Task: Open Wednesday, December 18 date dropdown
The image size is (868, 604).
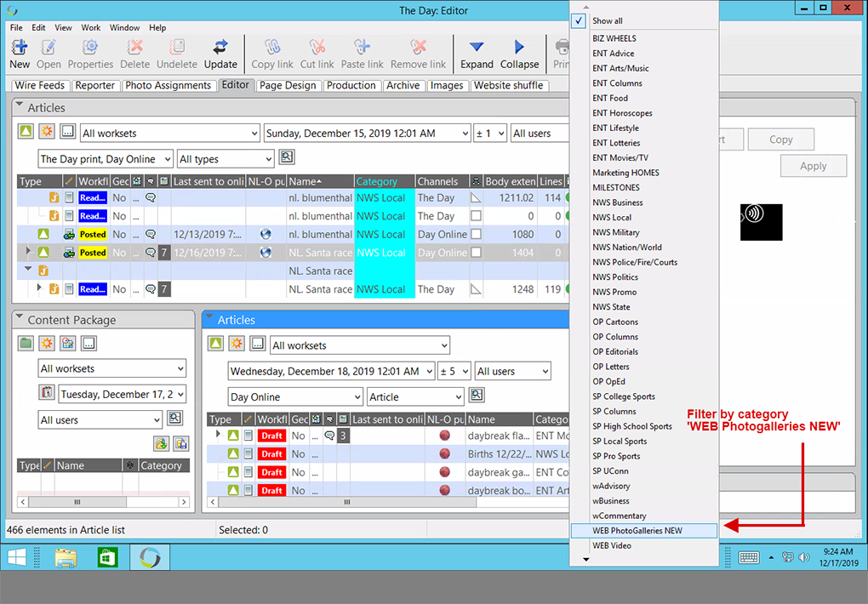Action: [x=331, y=371]
